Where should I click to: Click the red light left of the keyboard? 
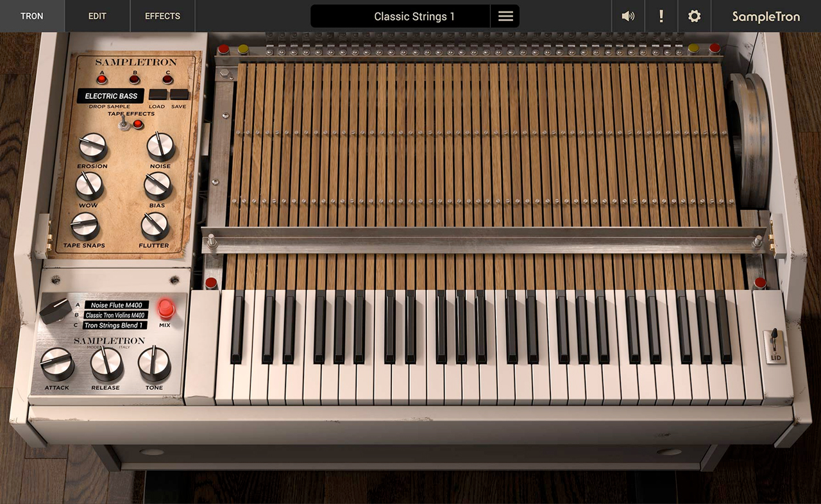pyautogui.click(x=211, y=283)
